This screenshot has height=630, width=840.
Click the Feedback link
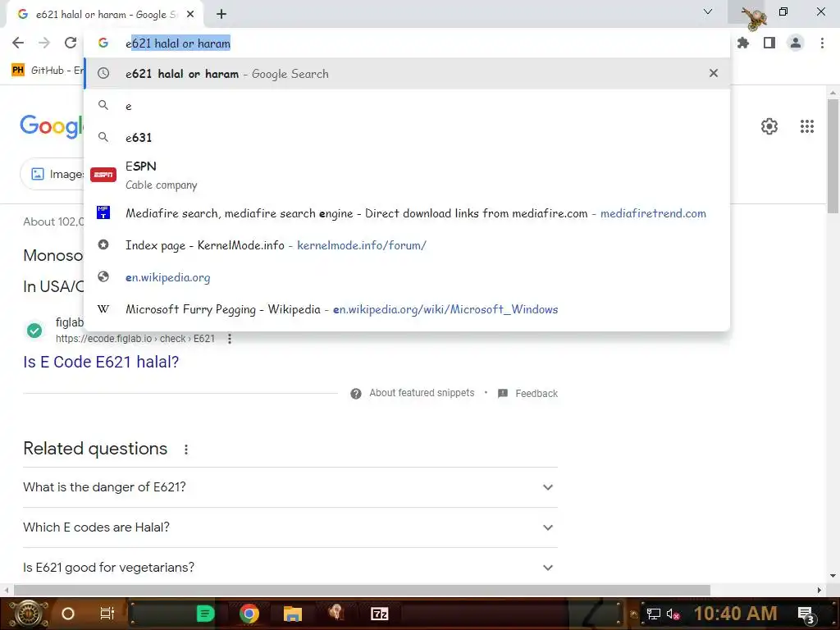[x=536, y=394]
